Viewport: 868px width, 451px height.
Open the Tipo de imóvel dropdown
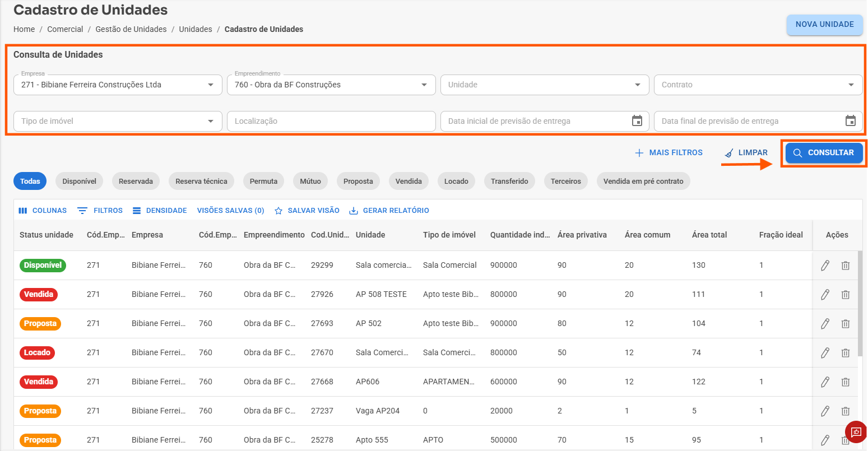[x=118, y=121]
